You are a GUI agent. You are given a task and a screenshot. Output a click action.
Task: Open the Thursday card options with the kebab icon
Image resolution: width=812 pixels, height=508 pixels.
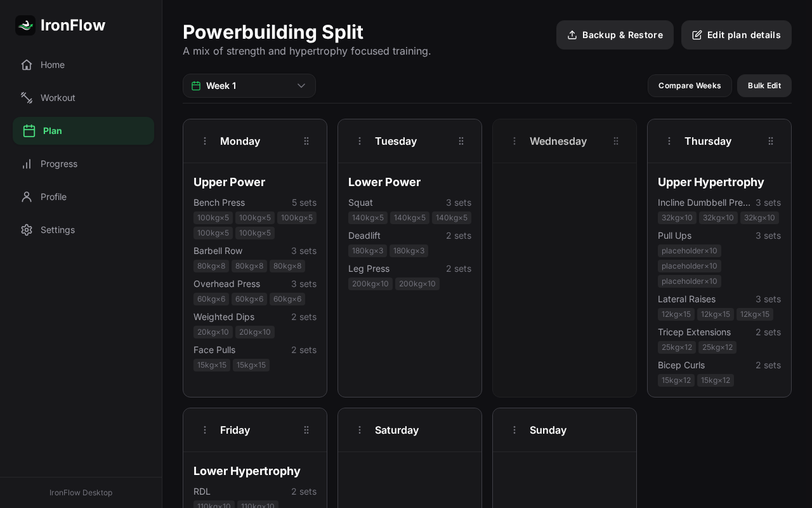[669, 141]
